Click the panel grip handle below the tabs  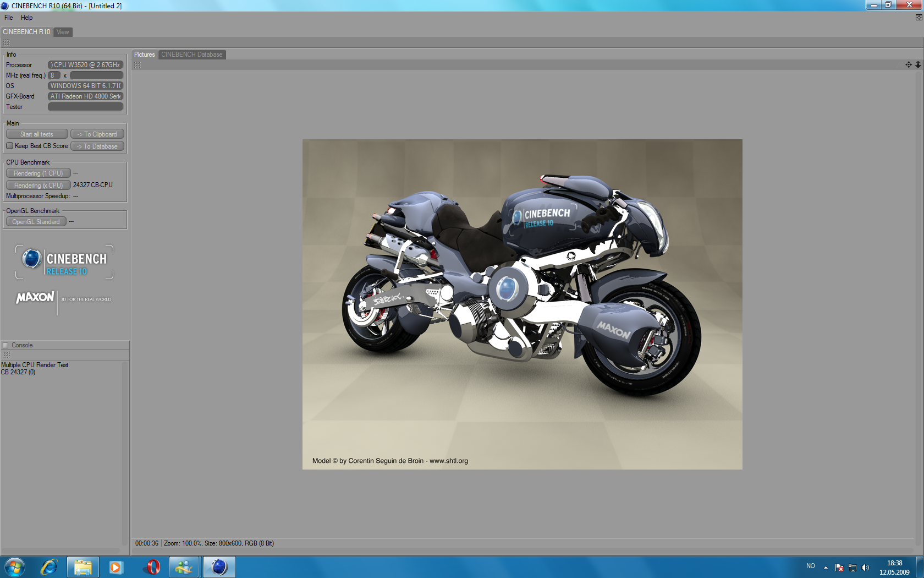pyautogui.click(x=7, y=42)
